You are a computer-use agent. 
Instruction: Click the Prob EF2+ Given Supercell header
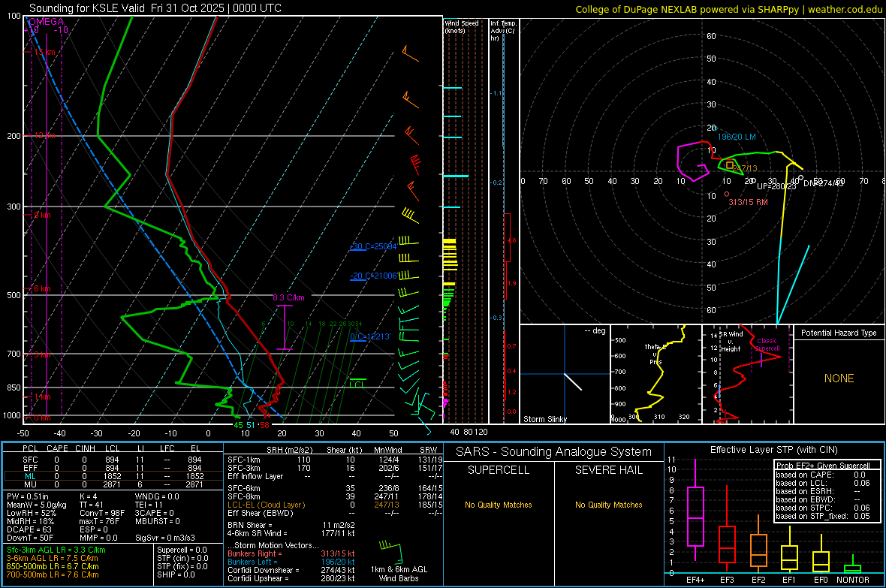click(x=823, y=466)
